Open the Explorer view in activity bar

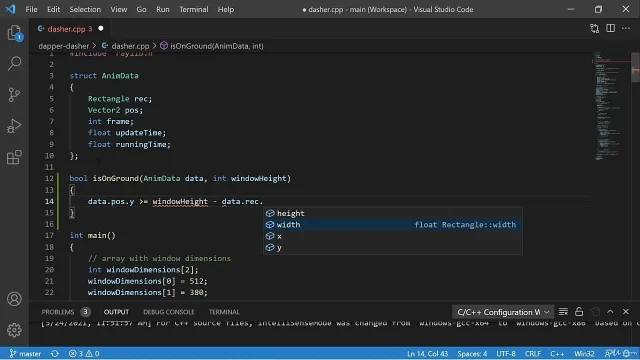14,33
